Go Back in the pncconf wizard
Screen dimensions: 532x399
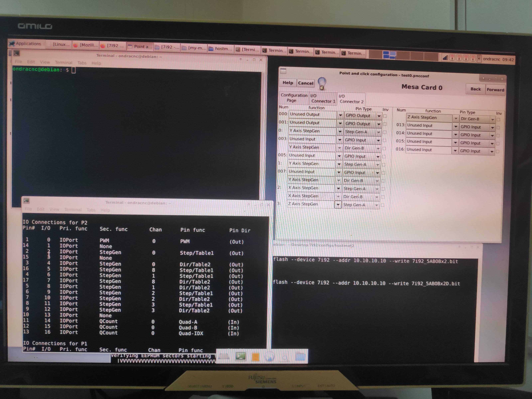click(475, 89)
